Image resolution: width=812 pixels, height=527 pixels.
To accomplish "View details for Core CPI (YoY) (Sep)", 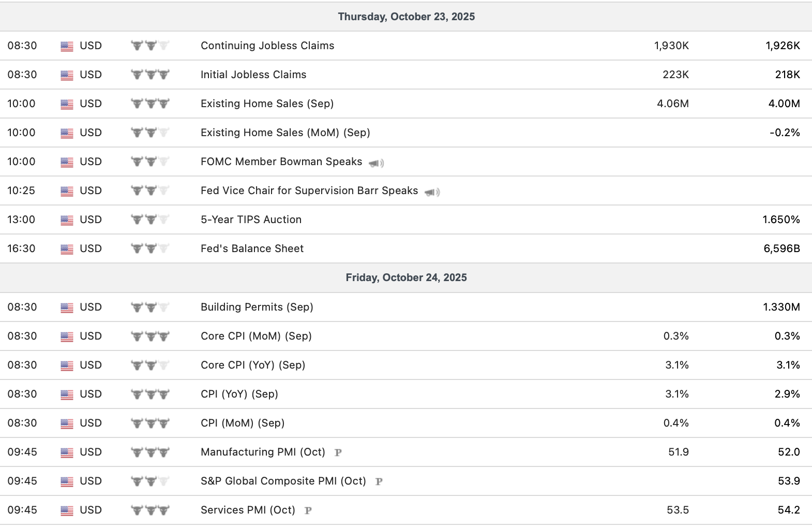I will coord(253,365).
